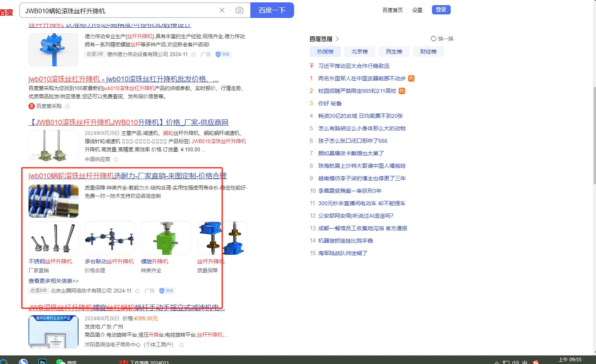596x364 pixels.
Task: Open hot topic 你好 秘鲁
Action: click(x=330, y=103)
